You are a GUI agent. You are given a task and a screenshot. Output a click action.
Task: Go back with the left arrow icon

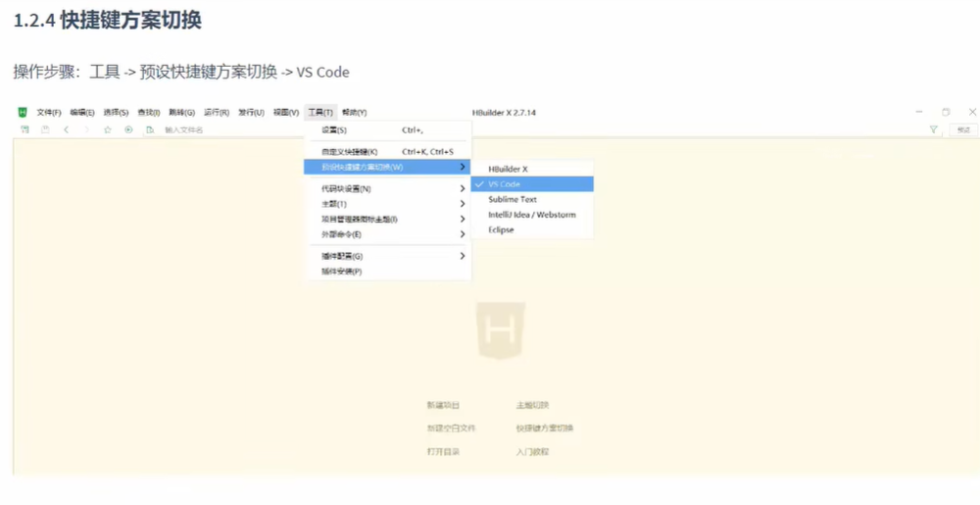tap(67, 130)
